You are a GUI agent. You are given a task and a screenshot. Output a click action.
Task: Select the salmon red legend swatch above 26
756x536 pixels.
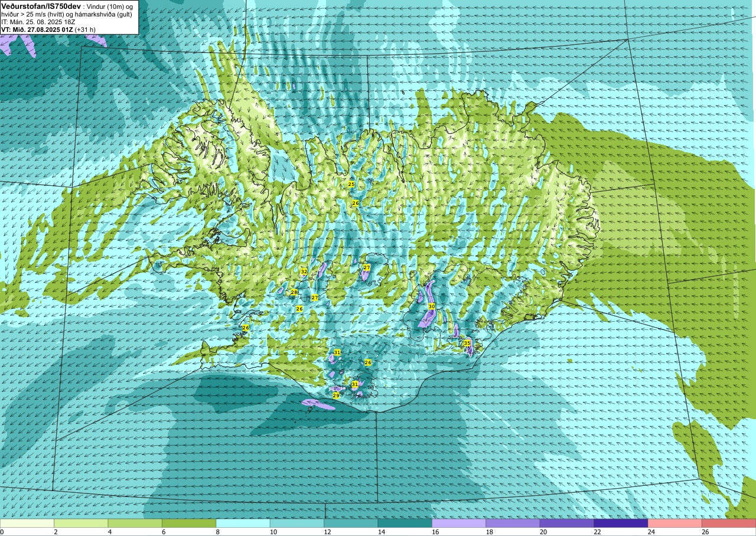pyautogui.click(x=729, y=523)
